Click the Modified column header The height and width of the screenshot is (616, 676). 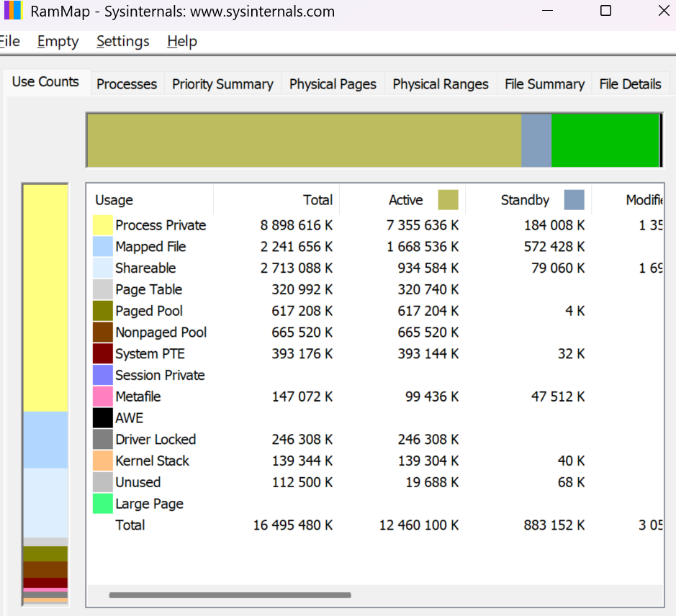pyautogui.click(x=628, y=200)
